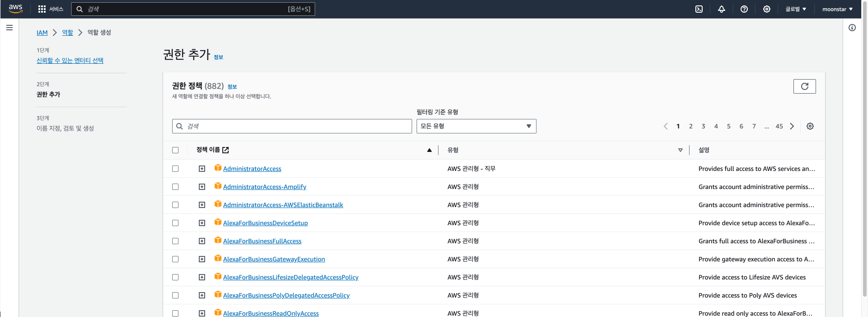Screen dimensions: 868x317
Task: Open 정보 link next to 권한 추가
Action: click(x=219, y=57)
